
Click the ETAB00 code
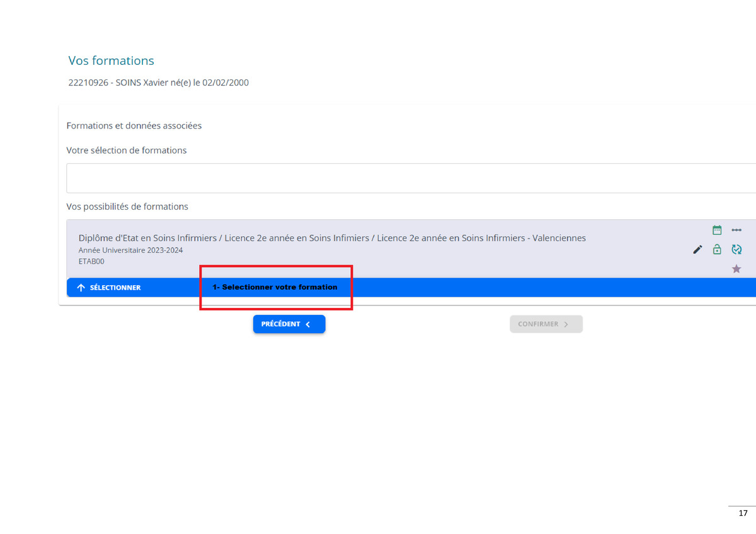[91, 261]
